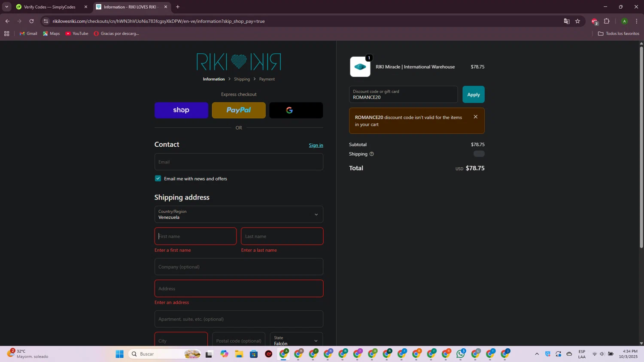
Task: Open the Country/Region dropdown
Action: (239, 214)
